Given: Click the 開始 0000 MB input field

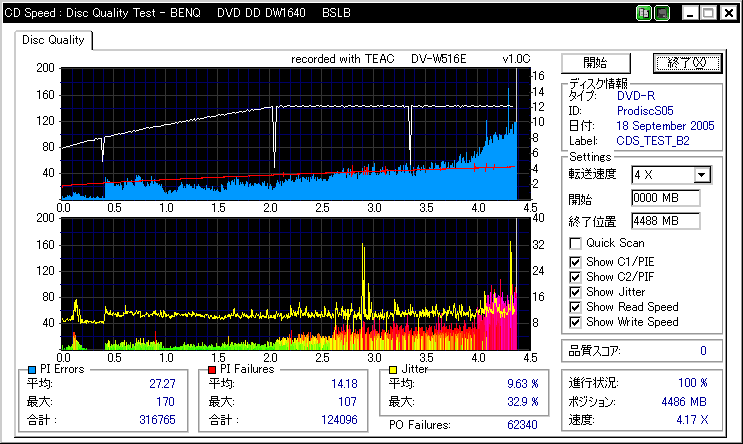Looking at the screenshot, I should pos(665,198).
